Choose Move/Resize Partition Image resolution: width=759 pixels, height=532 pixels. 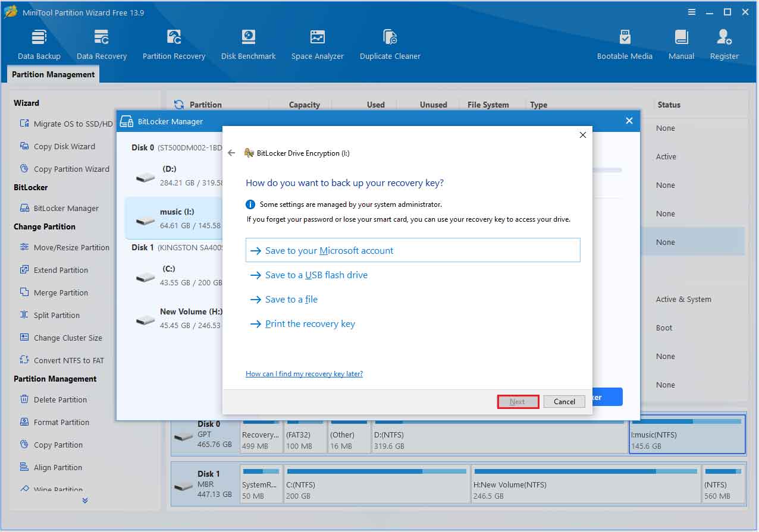[64, 247]
